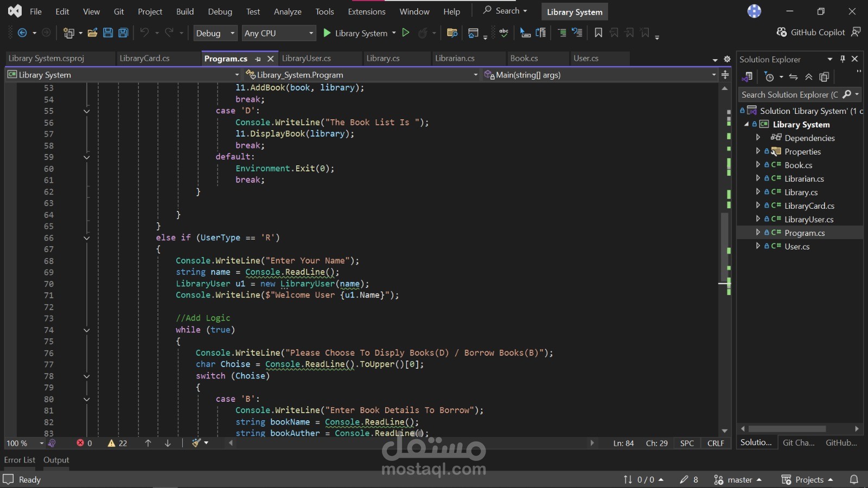This screenshot has height=488, width=868.
Task: Click the Redo arrow icon
Action: coord(169,33)
